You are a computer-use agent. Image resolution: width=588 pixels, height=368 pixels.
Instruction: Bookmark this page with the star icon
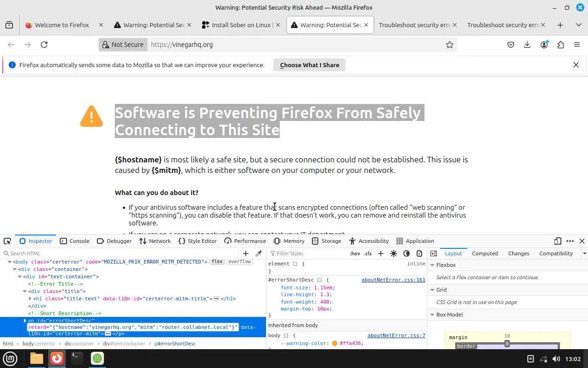(x=450, y=45)
